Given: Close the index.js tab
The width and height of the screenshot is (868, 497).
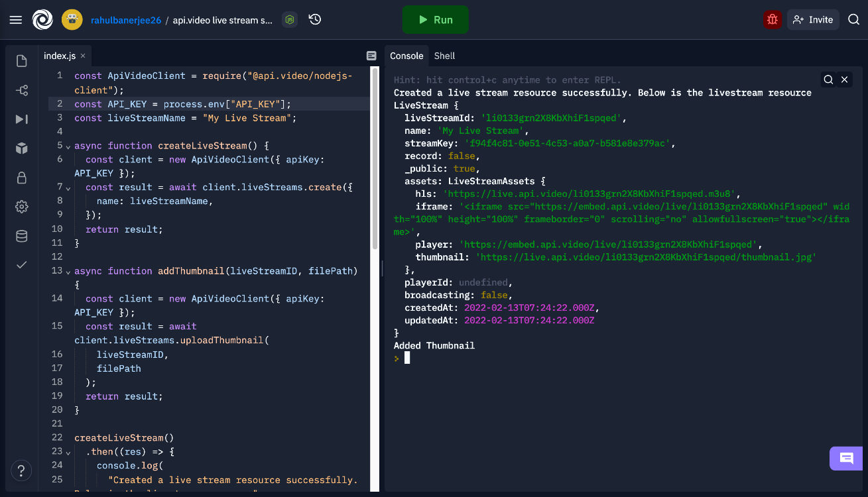Looking at the screenshot, I should coord(83,56).
